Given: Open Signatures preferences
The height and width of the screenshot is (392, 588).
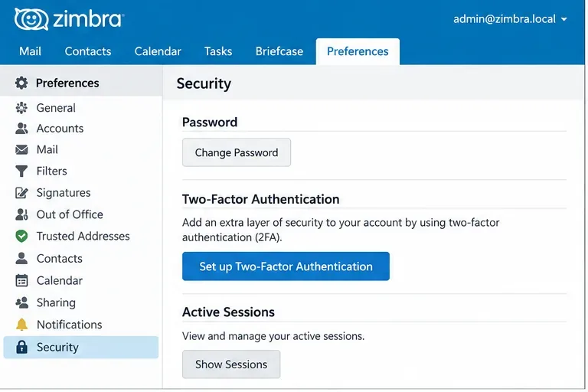Looking at the screenshot, I should (64, 193).
